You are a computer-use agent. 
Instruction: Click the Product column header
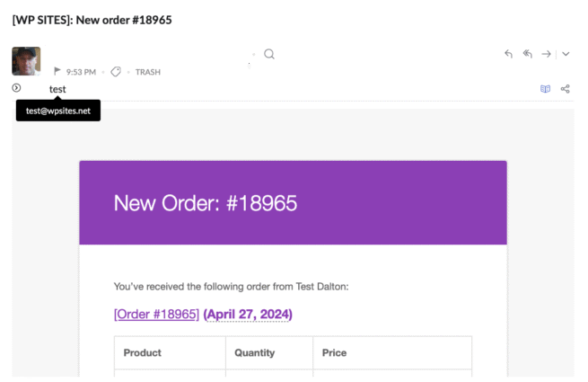pos(142,352)
